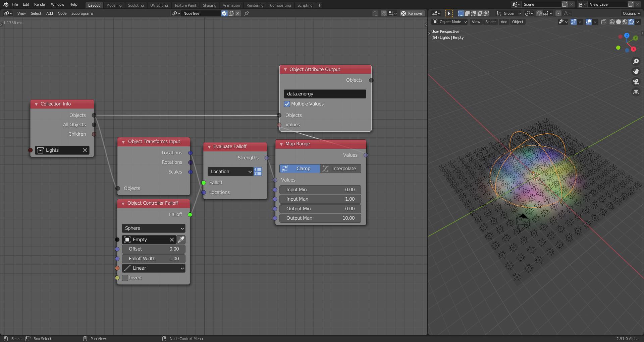Clear the Lights collection with X
The height and width of the screenshot is (342, 644).
(x=85, y=150)
